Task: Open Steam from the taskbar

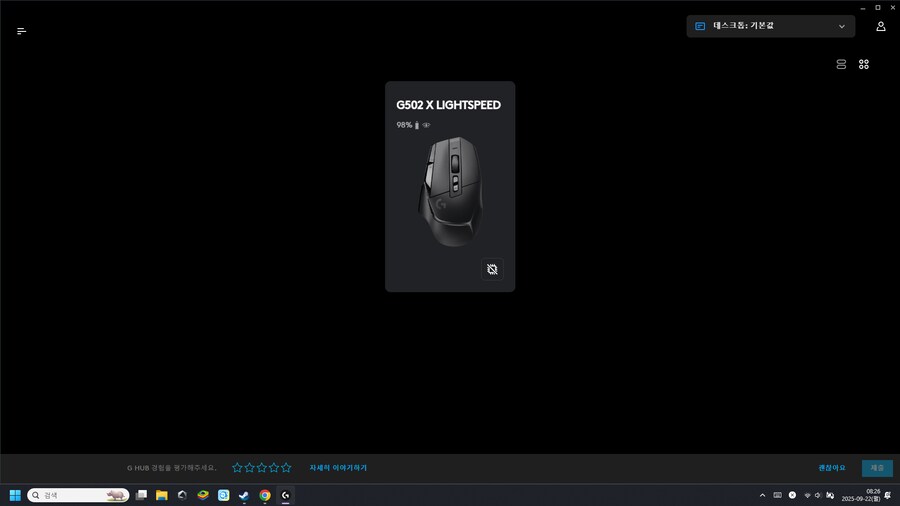Action: tap(244, 495)
